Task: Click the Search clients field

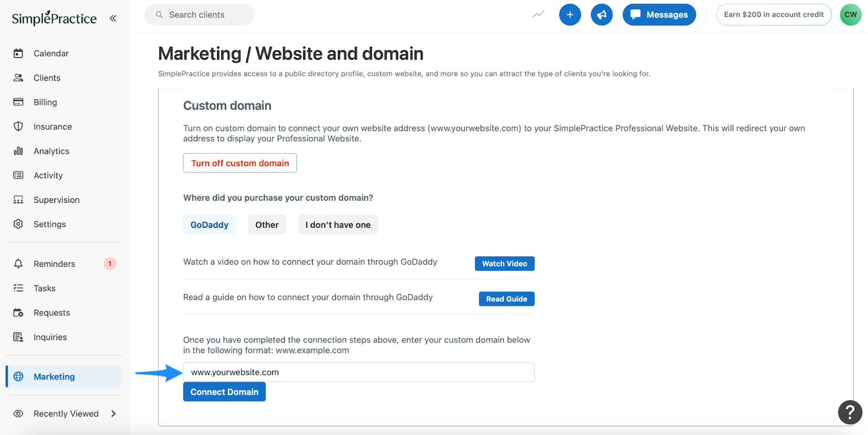Action: point(200,15)
